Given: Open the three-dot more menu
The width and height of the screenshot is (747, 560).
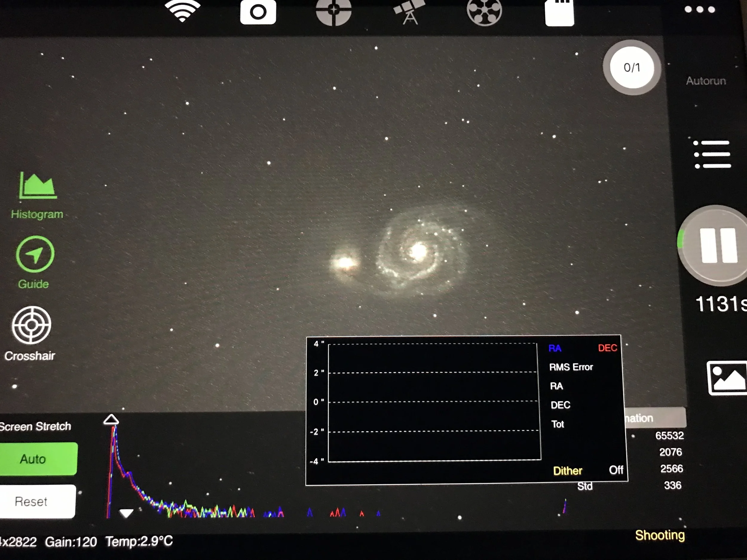Looking at the screenshot, I should [x=700, y=10].
